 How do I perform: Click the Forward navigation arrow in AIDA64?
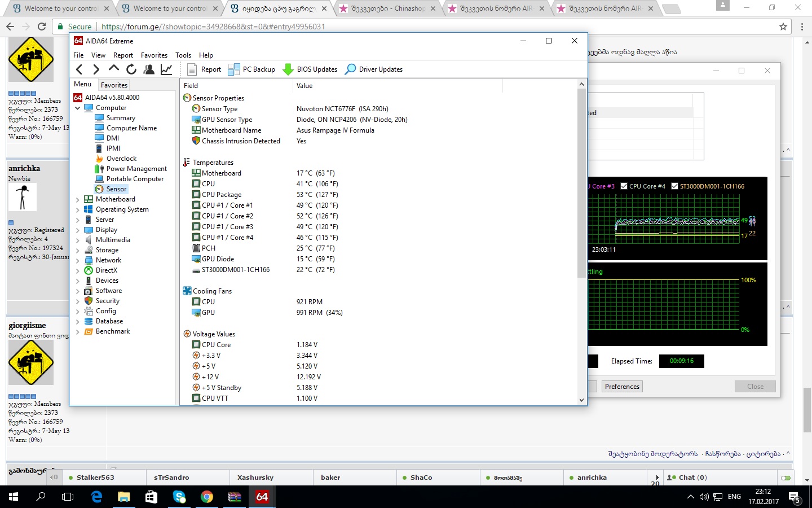[96, 69]
